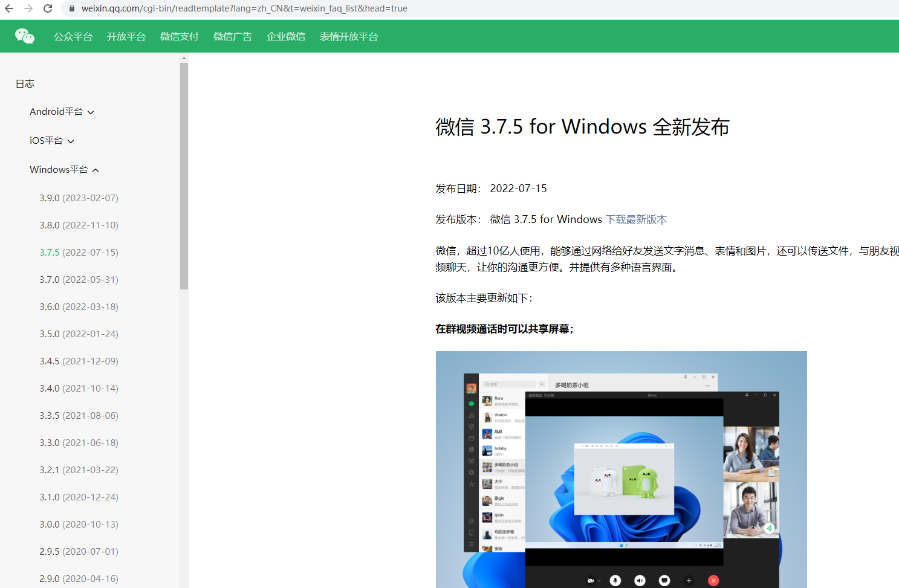Screen dimensions: 899x588
Task: Click the screen sharing screenshot image
Action: (x=621, y=469)
